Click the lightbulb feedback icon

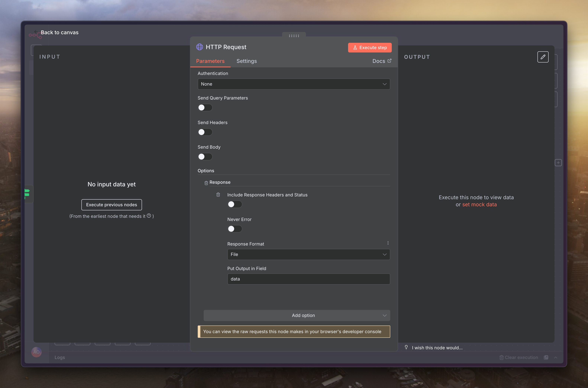tap(406, 347)
